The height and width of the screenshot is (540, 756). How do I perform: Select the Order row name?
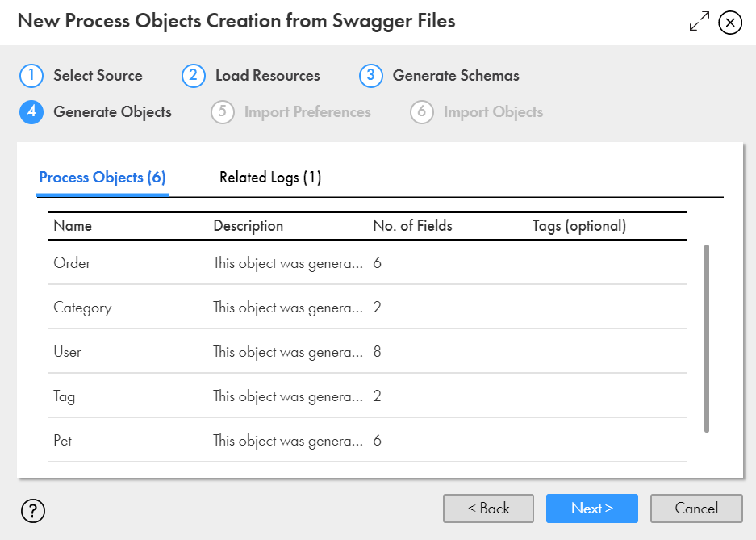click(x=72, y=263)
